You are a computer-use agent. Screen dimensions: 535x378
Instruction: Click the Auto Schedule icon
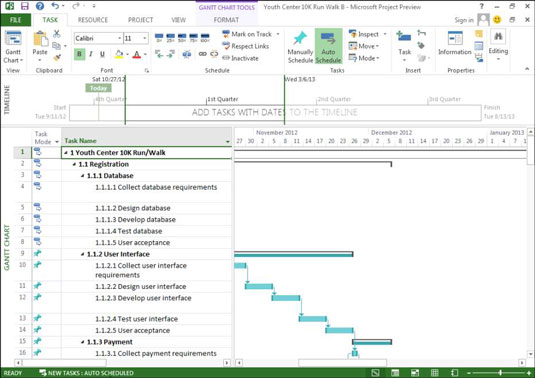[x=328, y=39]
